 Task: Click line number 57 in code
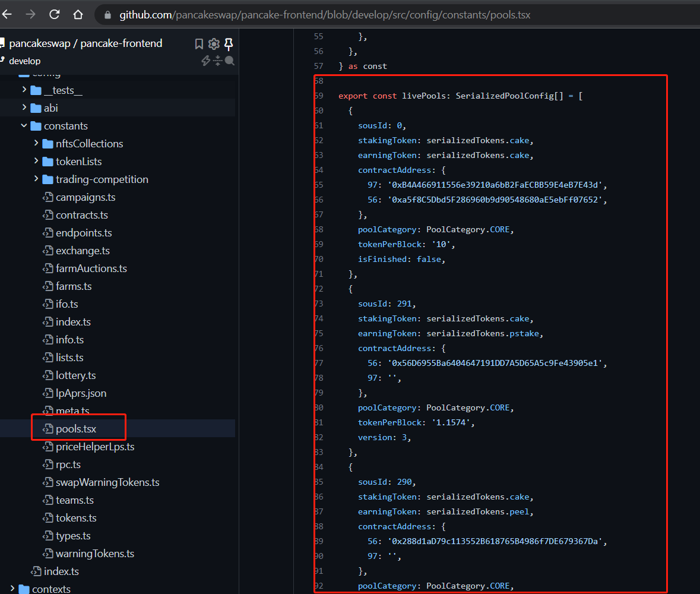(318, 66)
